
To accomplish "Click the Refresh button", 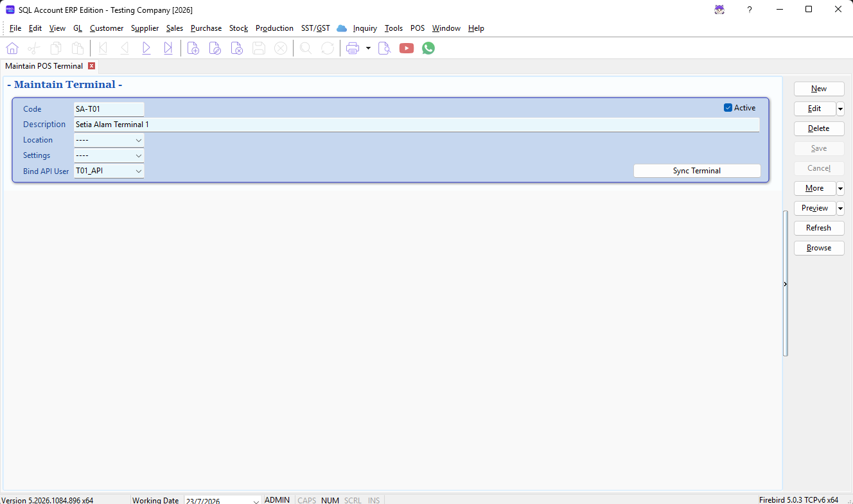I will [x=819, y=228].
